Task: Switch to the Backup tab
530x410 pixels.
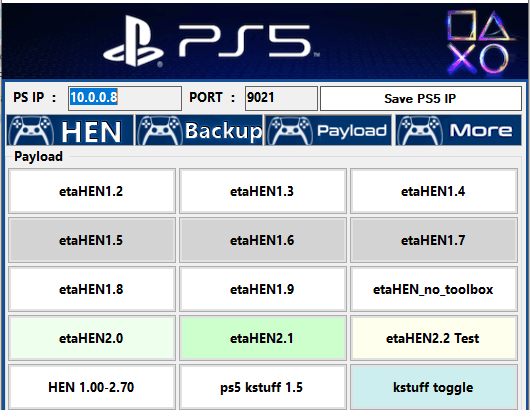Action: [x=199, y=130]
